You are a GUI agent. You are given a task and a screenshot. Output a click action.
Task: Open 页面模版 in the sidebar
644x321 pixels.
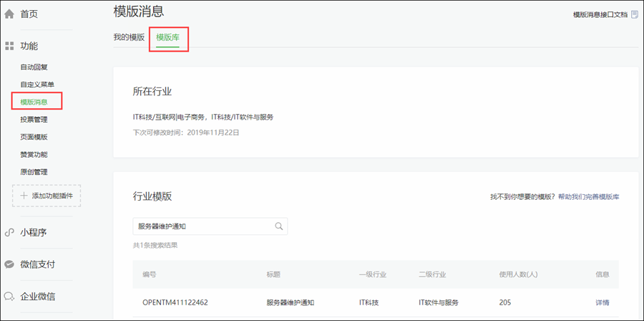pyautogui.click(x=34, y=137)
